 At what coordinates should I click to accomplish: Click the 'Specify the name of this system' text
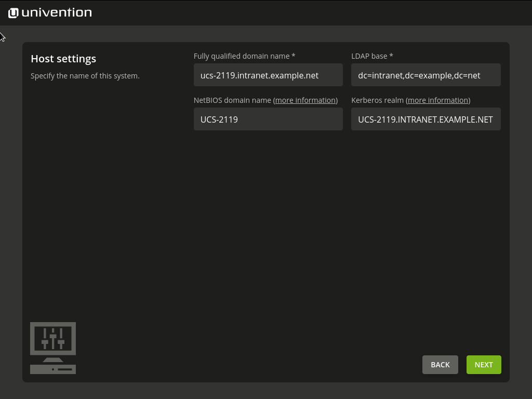coord(85,76)
